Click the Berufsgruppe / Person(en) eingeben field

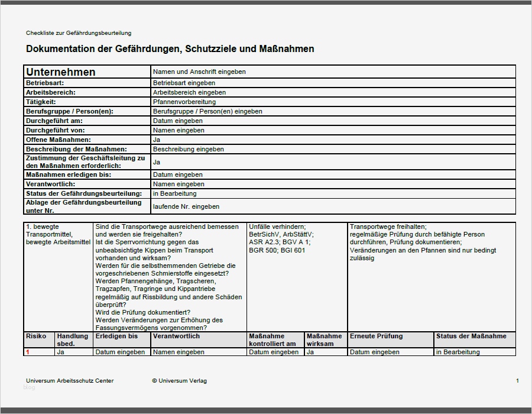207,111
